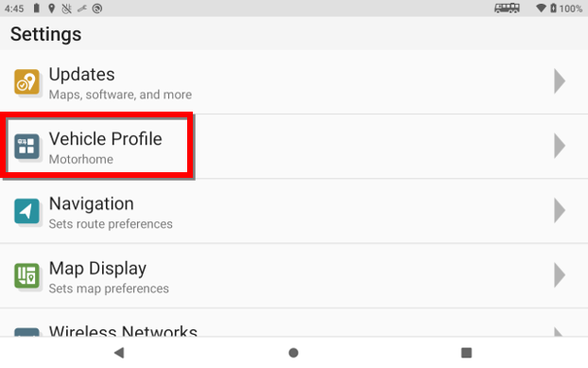Open Map Display map preferences
Screen dimensions: 588x368
pos(294,275)
